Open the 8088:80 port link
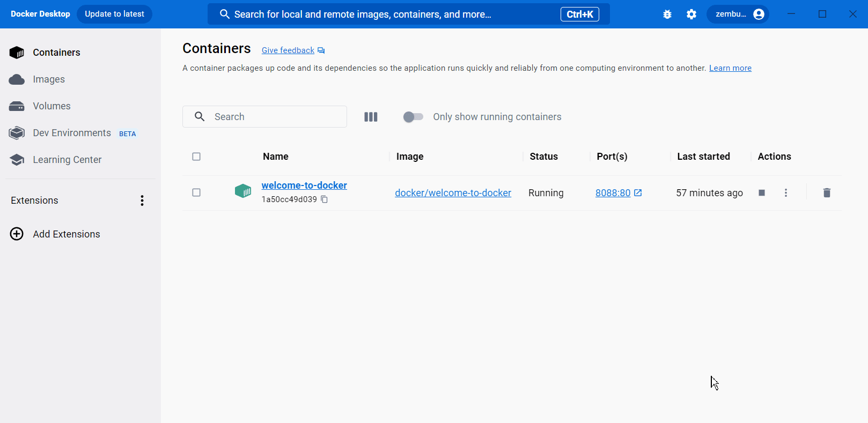 pos(613,193)
